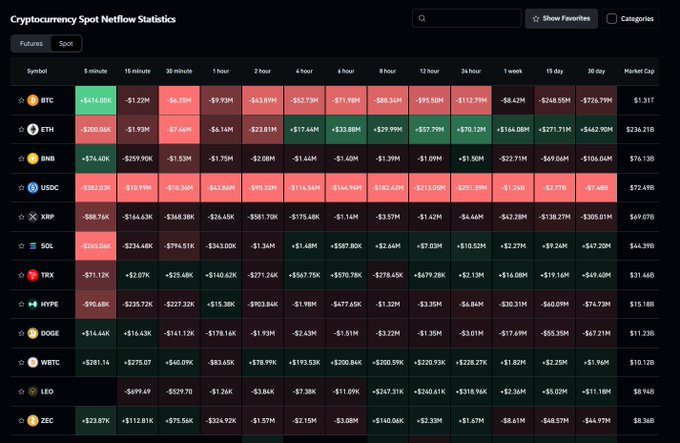Sort by the Symbol column header
This screenshot has width=680, height=443.
click(37, 71)
